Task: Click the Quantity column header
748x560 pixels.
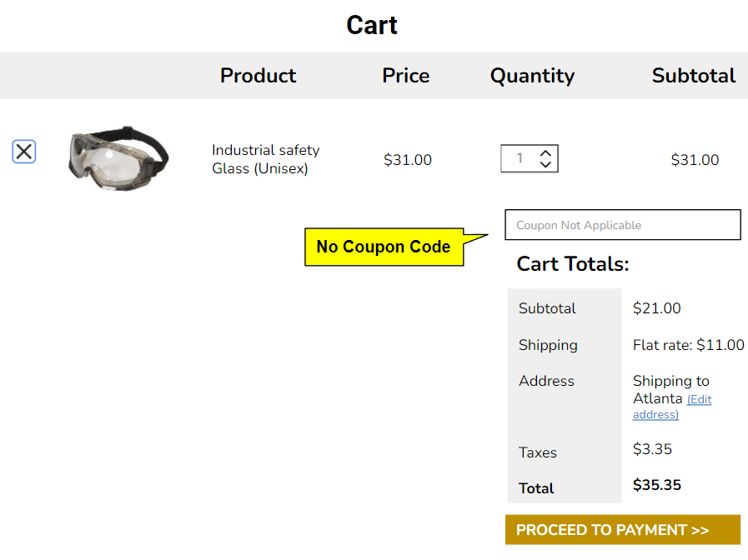Action: tap(532, 76)
